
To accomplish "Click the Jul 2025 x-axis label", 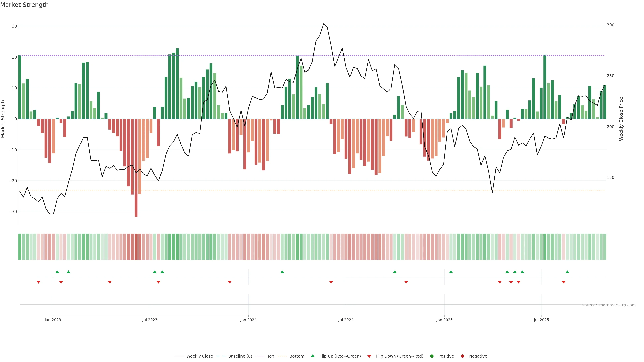I will coord(541,320).
